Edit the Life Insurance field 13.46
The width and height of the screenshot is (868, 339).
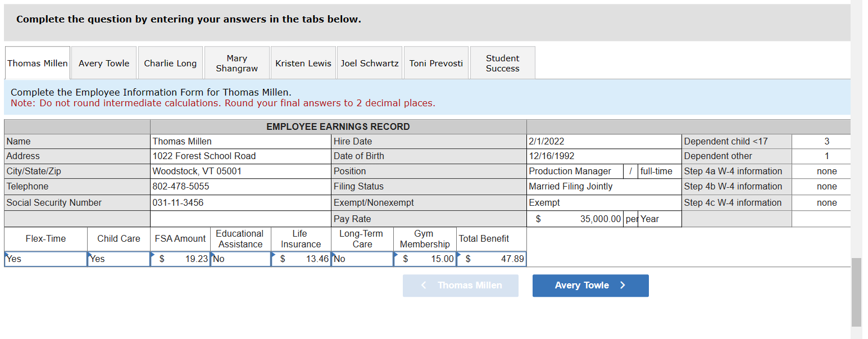coord(301,259)
